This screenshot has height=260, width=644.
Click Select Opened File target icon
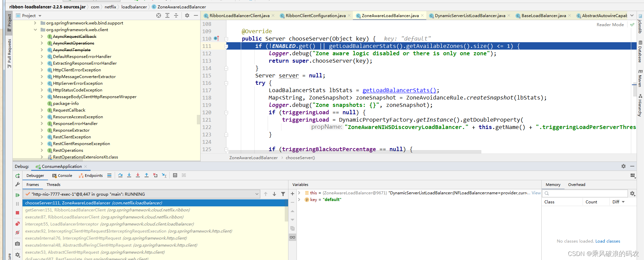(159, 15)
